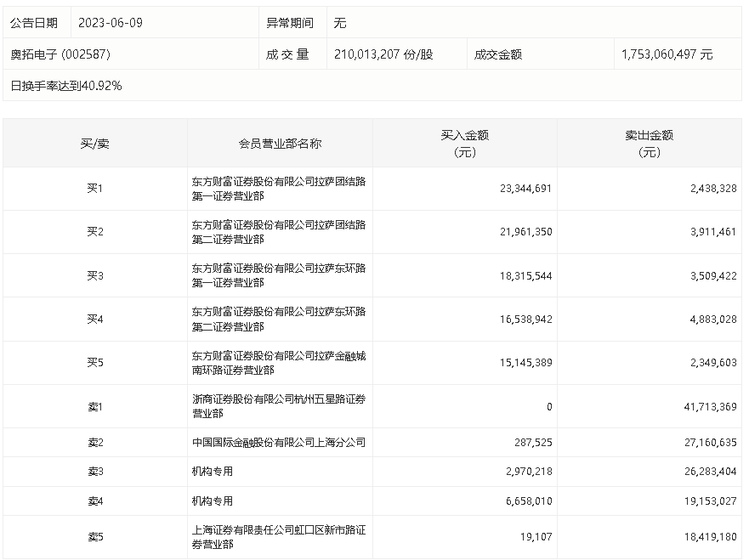Screen dimensions: 749x560
Task: Click buy amount 287,525
Action: [533, 443]
